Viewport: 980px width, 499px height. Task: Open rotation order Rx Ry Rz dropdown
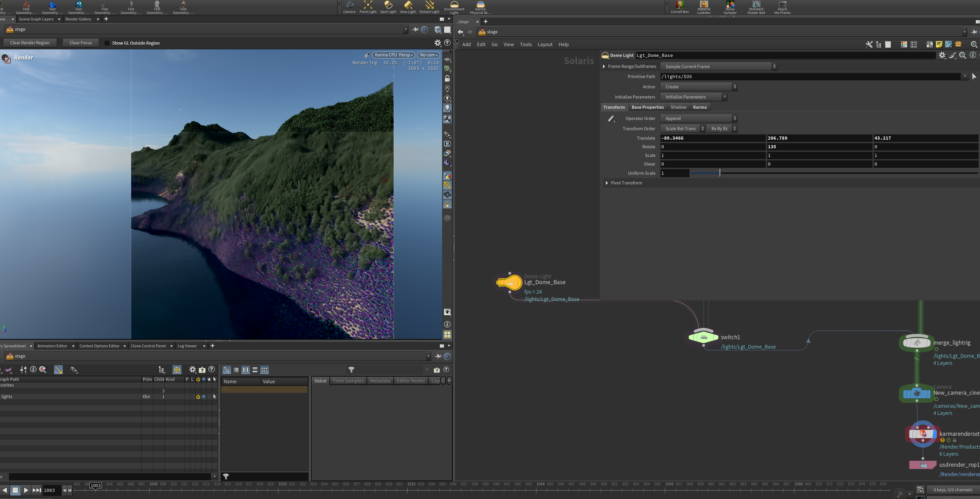[722, 129]
